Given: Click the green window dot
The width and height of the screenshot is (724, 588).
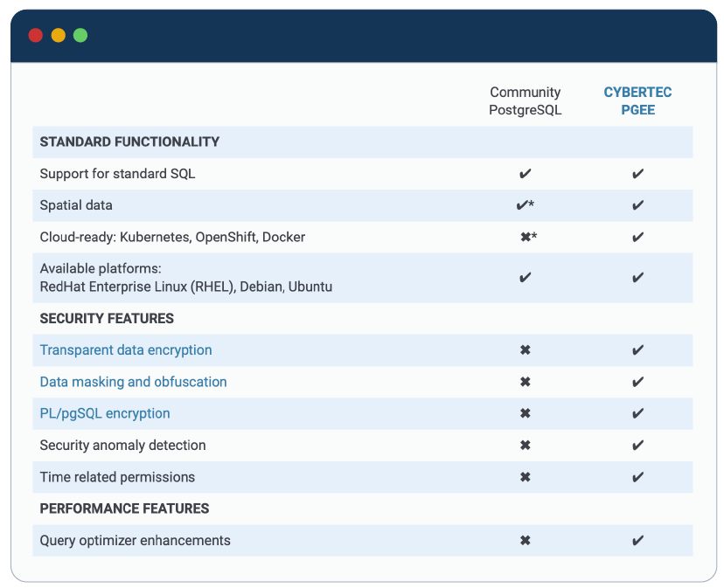Looking at the screenshot, I should (x=80, y=36).
